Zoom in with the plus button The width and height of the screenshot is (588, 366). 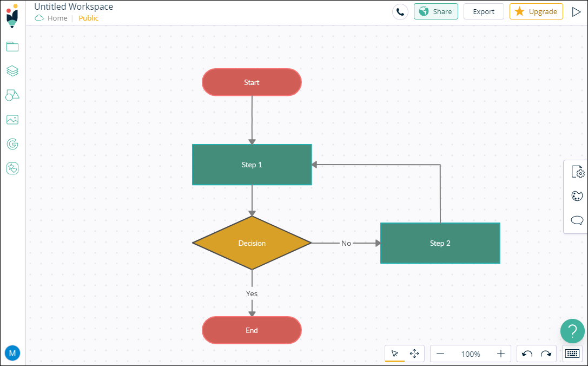(500, 354)
